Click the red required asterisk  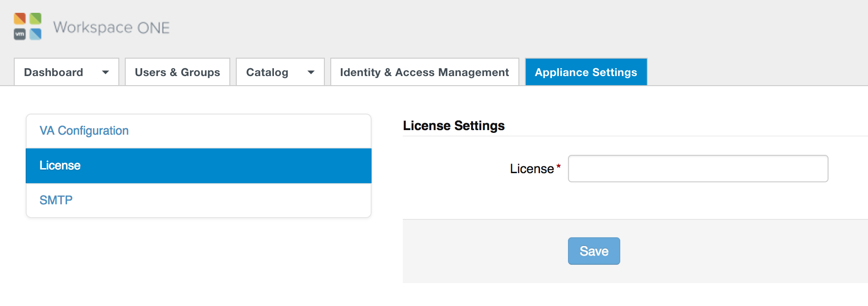(558, 166)
